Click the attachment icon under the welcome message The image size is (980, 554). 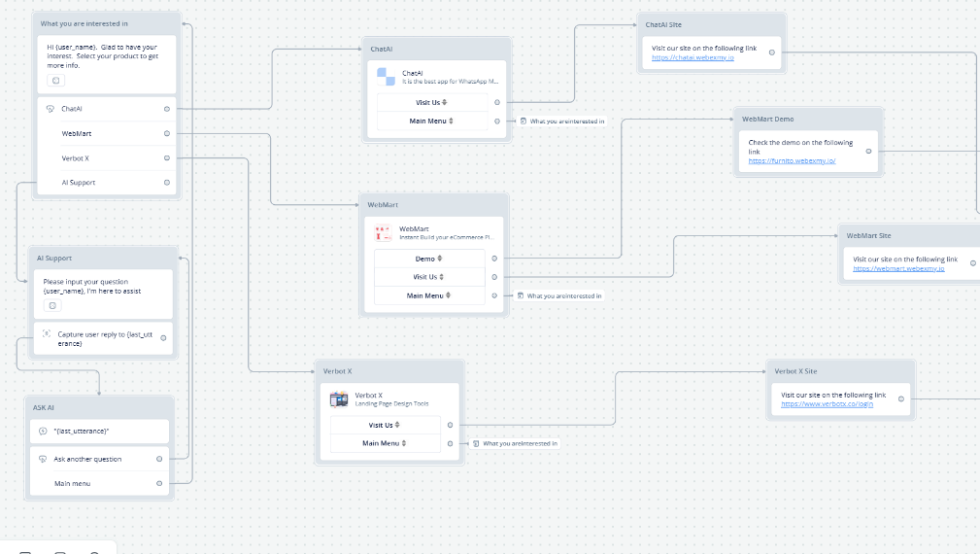55,80
